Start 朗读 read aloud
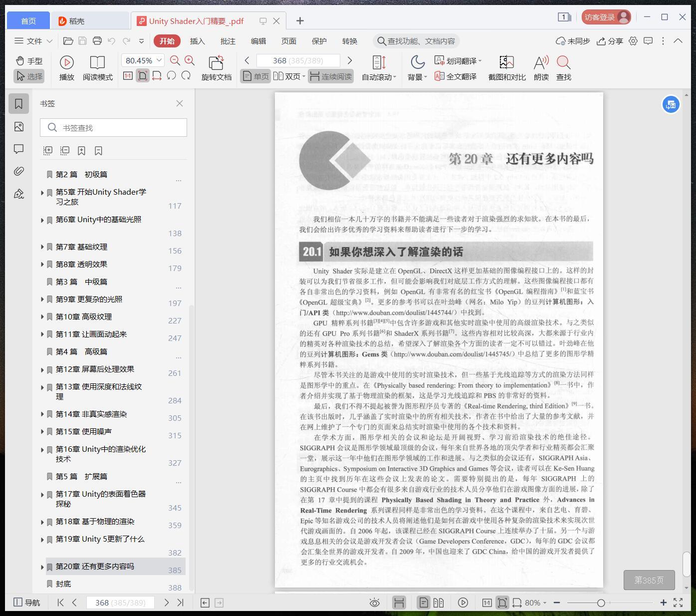The width and height of the screenshot is (696, 616). coord(541,68)
